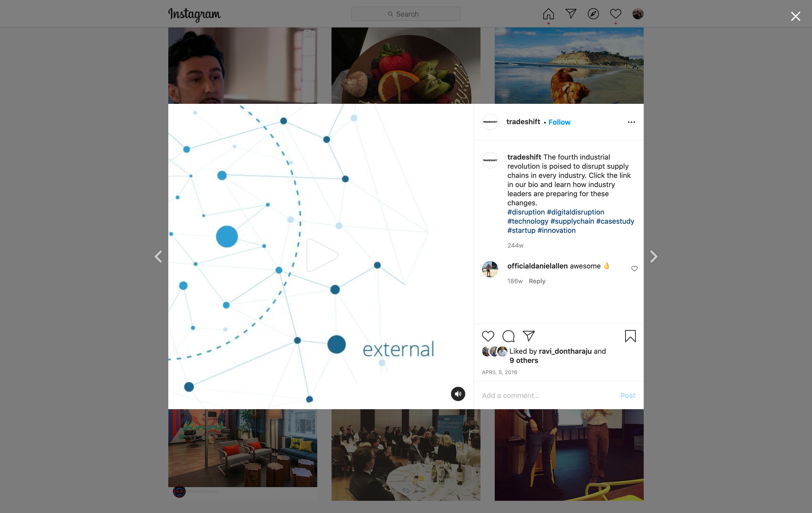Open post options three-dot menu
812x513 pixels.
(x=631, y=122)
